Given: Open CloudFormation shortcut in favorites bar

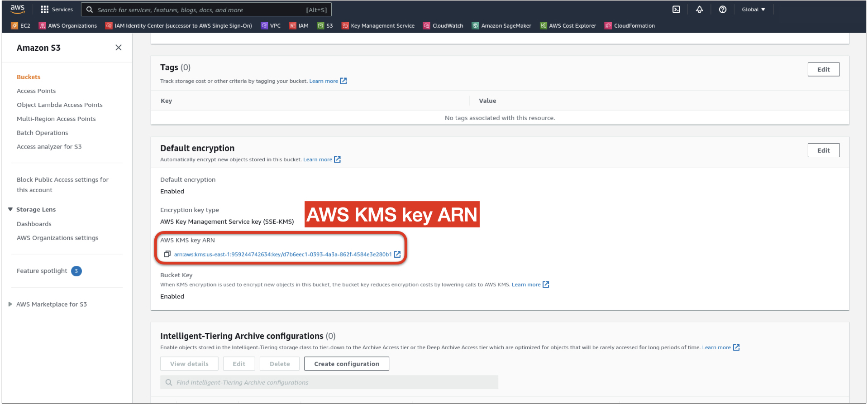Looking at the screenshot, I should coord(630,26).
